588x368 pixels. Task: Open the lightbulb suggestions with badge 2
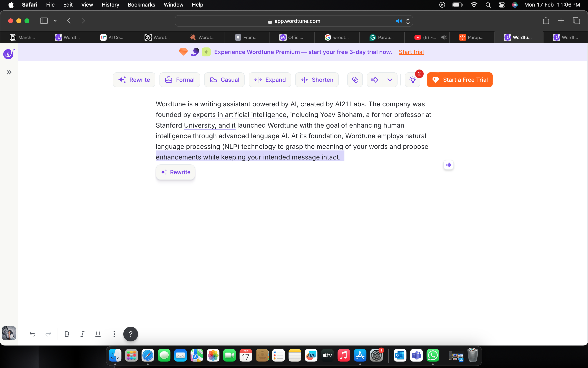(413, 80)
